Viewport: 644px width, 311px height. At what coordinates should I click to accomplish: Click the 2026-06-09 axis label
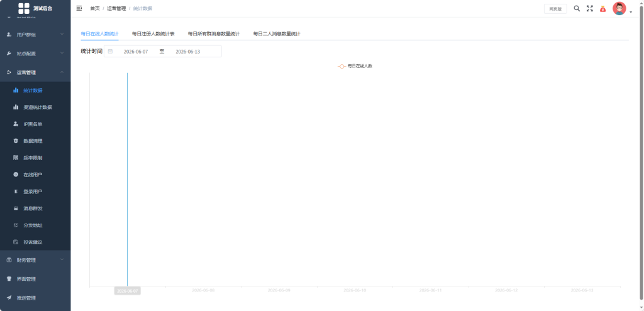tap(279, 290)
